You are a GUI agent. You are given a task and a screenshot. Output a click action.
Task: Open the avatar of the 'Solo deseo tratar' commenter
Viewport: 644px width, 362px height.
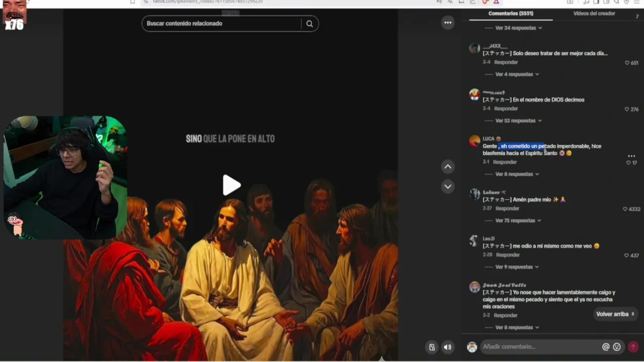click(x=474, y=48)
